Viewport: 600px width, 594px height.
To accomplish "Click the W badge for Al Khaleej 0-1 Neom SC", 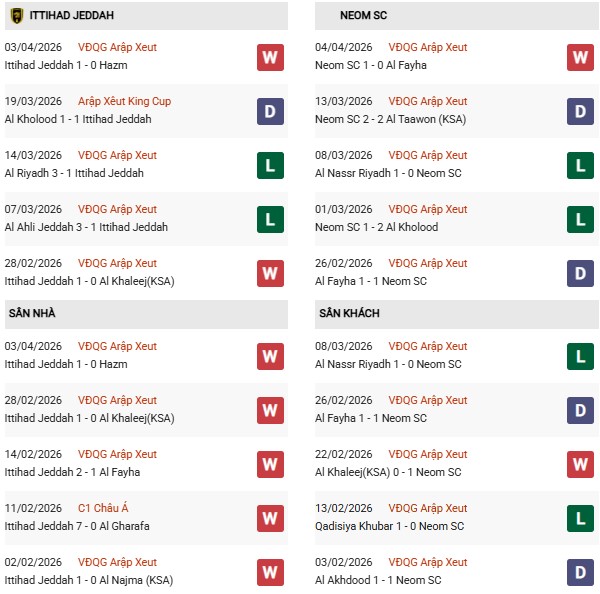I will click(581, 464).
